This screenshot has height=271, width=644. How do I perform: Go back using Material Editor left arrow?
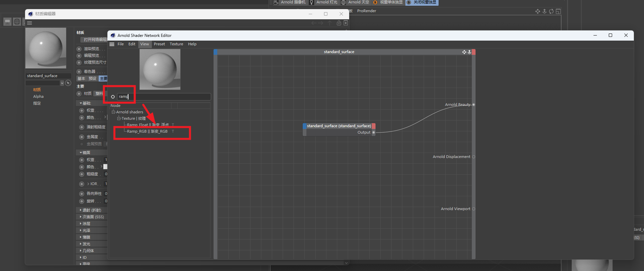[x=314, y=23]
